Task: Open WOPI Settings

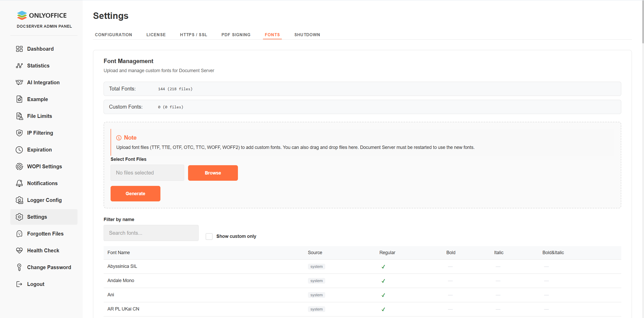Action: [x=44, y=166]
